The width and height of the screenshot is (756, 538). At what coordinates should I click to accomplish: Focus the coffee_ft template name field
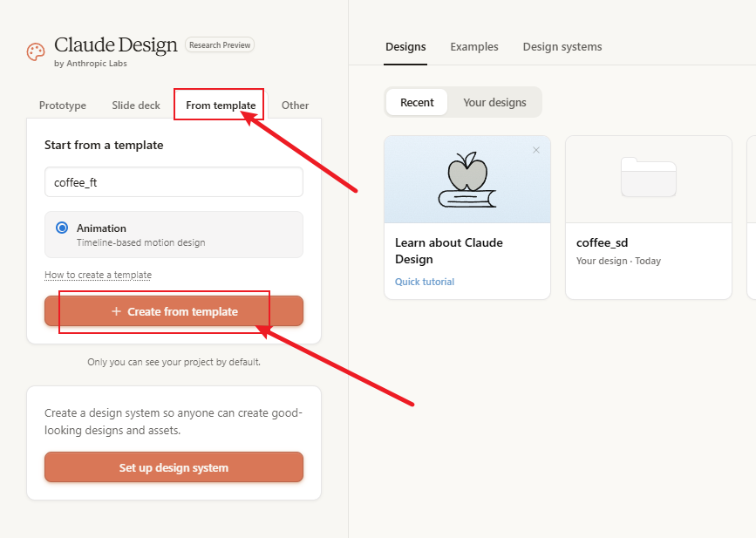click(x=174, y=182)
